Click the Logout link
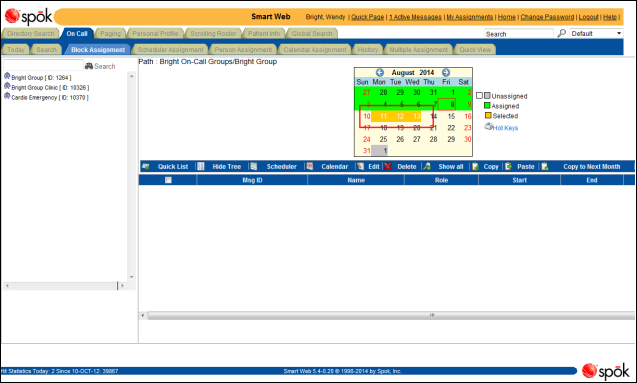The image size is (637, 383). 589,17
